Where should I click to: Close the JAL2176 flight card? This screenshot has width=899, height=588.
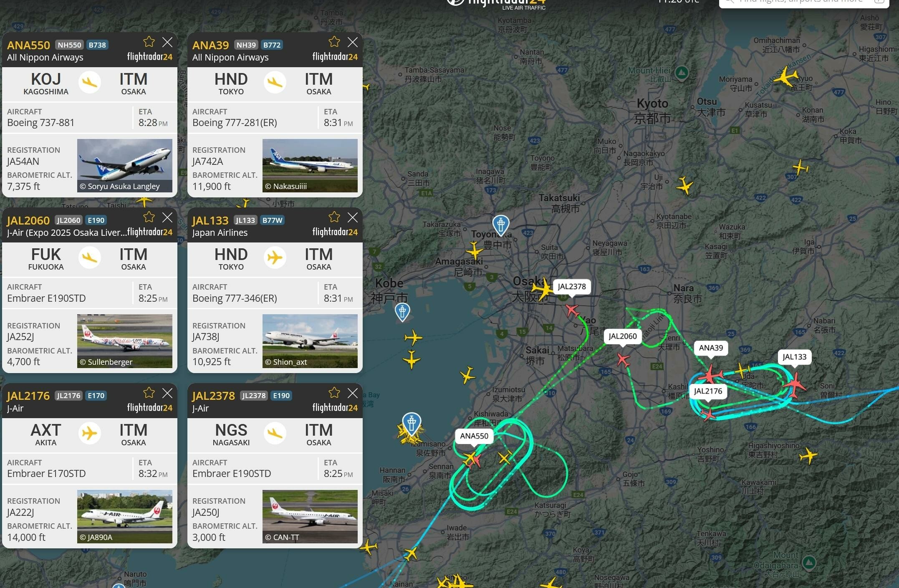[167, 393]
